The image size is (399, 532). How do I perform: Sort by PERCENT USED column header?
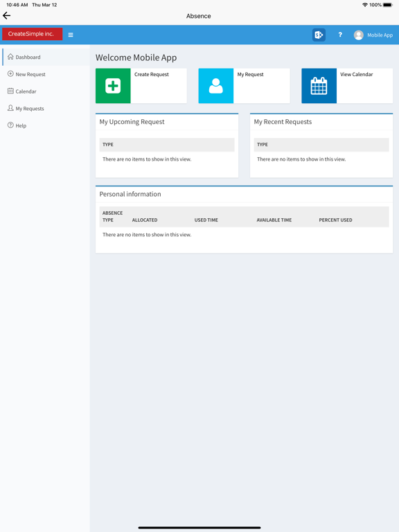click(x=335, y=220)
